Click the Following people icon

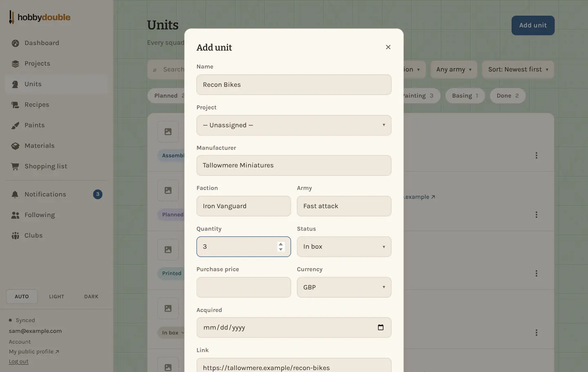16,215
